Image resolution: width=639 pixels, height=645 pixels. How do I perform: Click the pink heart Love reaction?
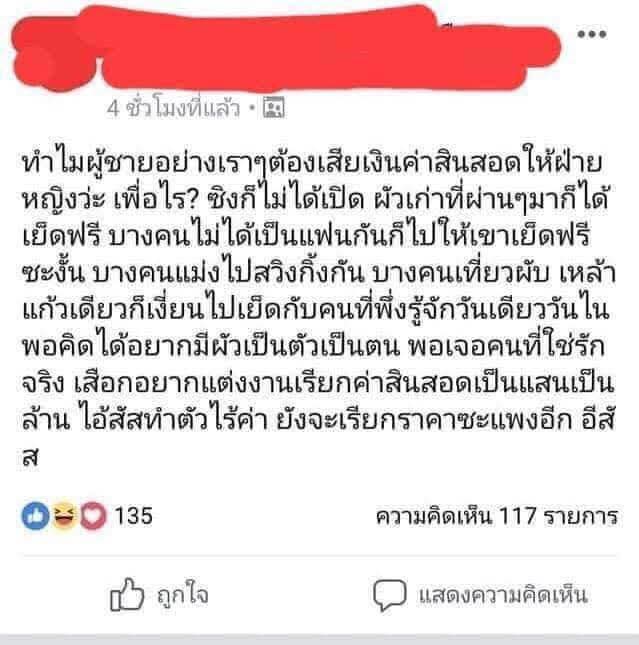tap(93, 516)
